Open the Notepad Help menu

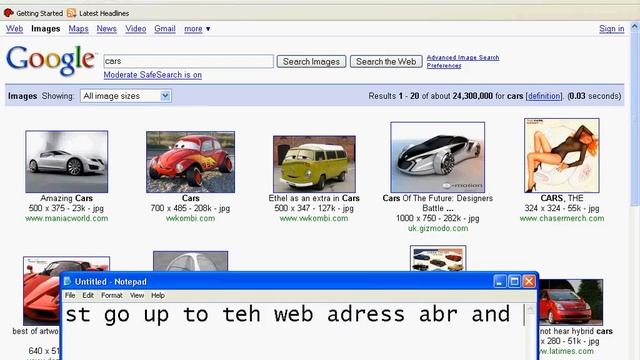click(158, 295)
